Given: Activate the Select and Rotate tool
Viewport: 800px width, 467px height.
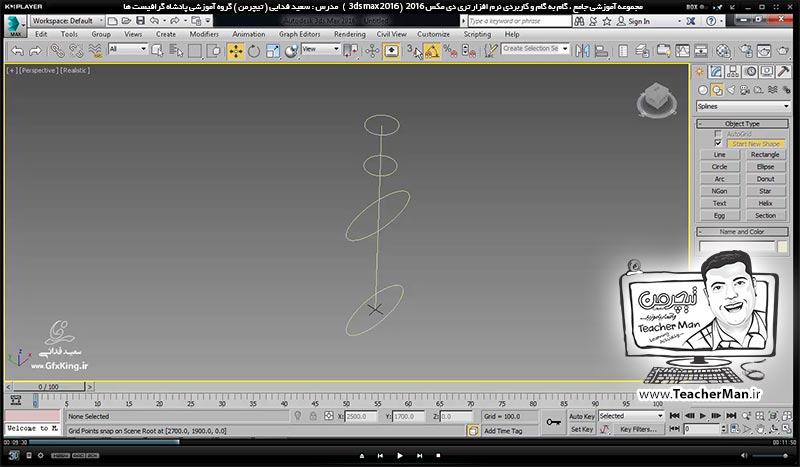Looking at the screenshot, I should coord(254,51).
